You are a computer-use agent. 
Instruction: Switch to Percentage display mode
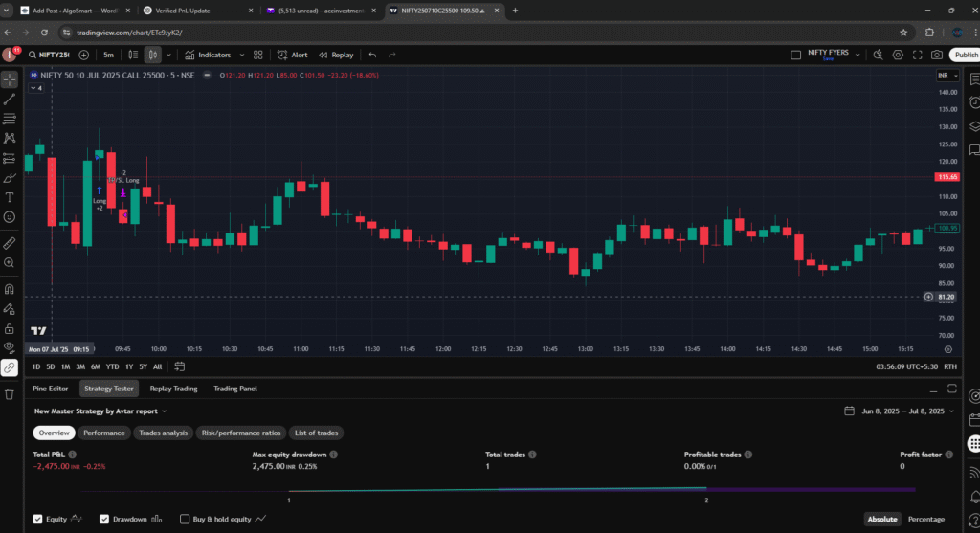click(x=926, y=520)
